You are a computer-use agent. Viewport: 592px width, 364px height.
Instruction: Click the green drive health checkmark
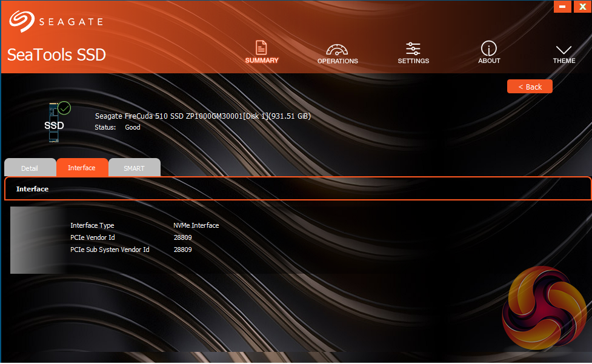point(64,108)
